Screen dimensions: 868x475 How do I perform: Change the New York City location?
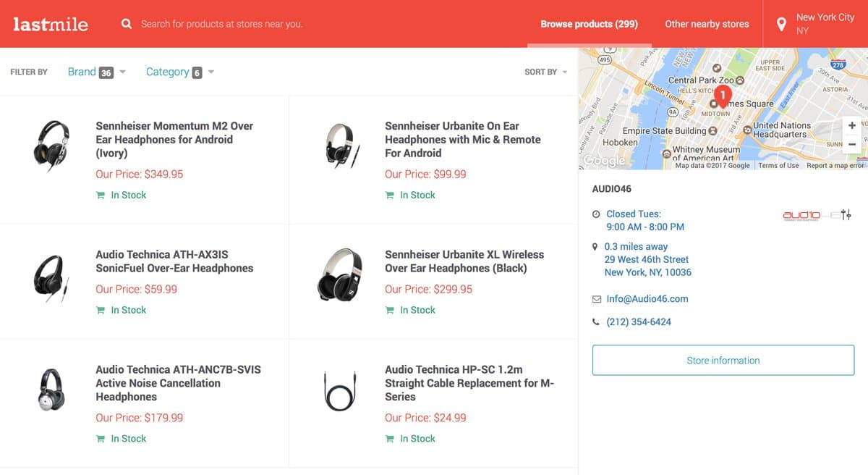pos(825,24)
